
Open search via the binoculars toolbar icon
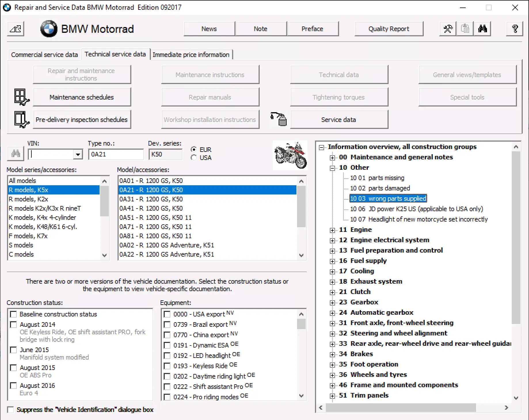click(x=482, y=28)
